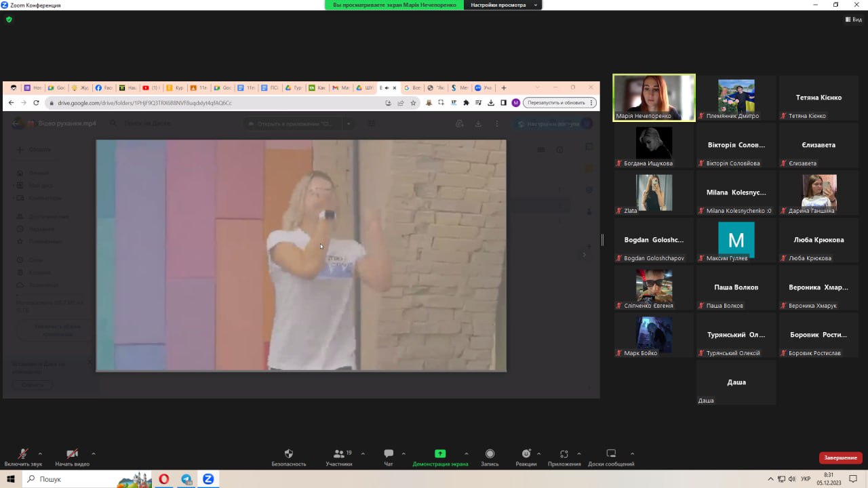This screenshot has height=488, width=868.
Task: Click the green encryption shield icon
Action: pyautogui.click(x=9, y=20)
